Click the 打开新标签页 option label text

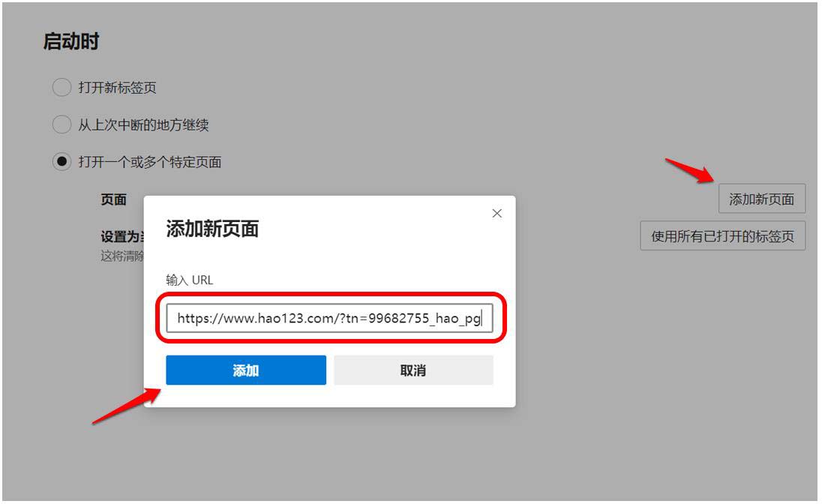point(118,88)
